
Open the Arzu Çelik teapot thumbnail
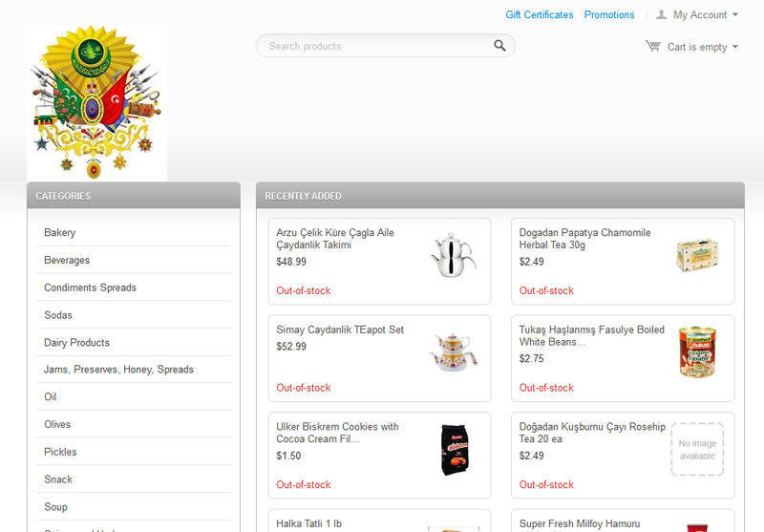click(454, 255)
